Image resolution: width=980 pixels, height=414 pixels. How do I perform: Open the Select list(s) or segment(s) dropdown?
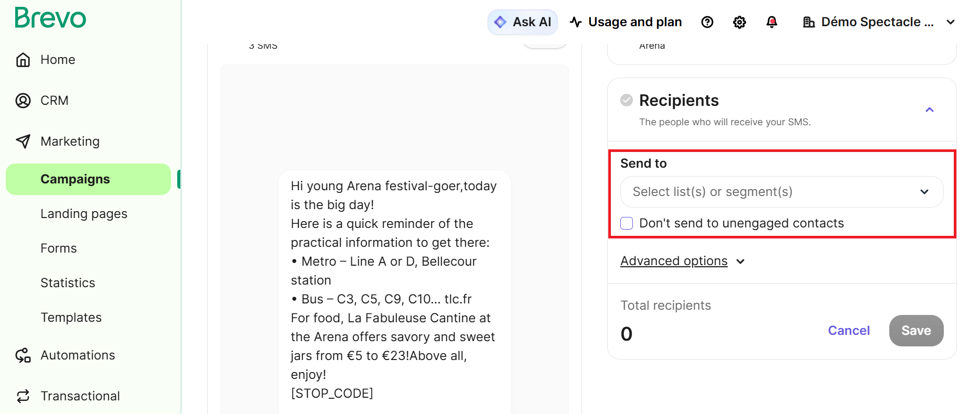[x=781, y=192]
